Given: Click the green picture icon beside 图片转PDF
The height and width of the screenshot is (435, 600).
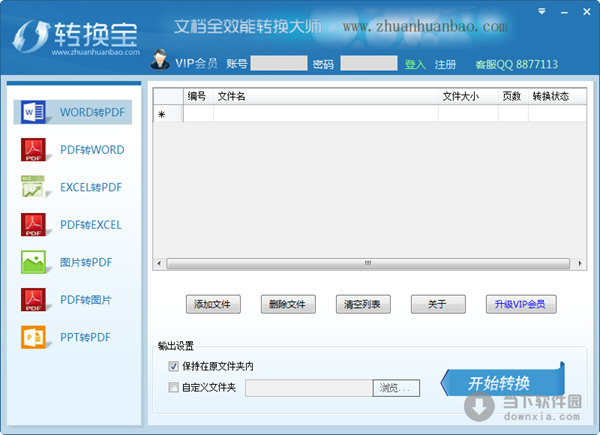Looking at the screenshot, I should 33,262.
